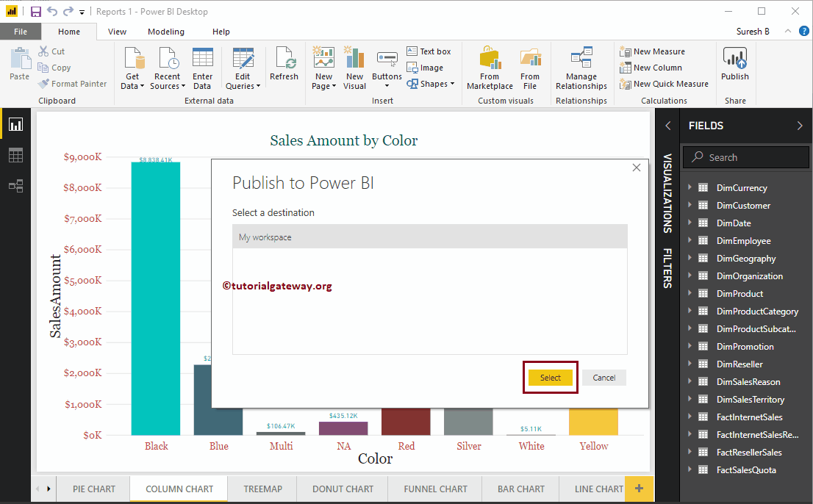Collapse the ribbon with caret

pos(787,31)
